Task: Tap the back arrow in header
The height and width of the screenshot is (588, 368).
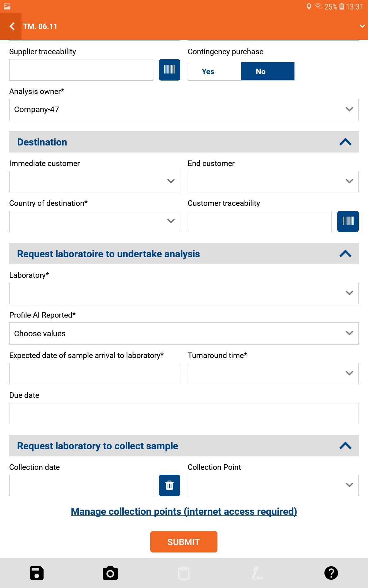Action: click(12, 27)
